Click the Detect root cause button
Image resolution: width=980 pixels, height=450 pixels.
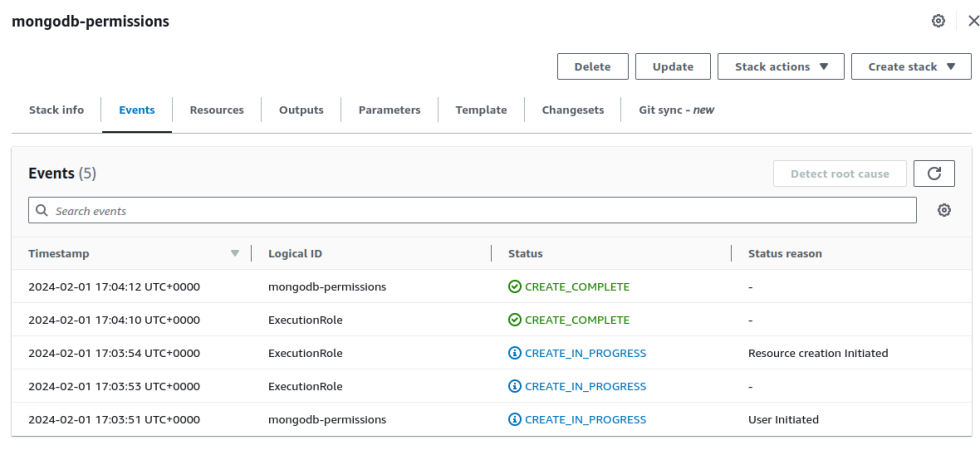pos(839,174)
